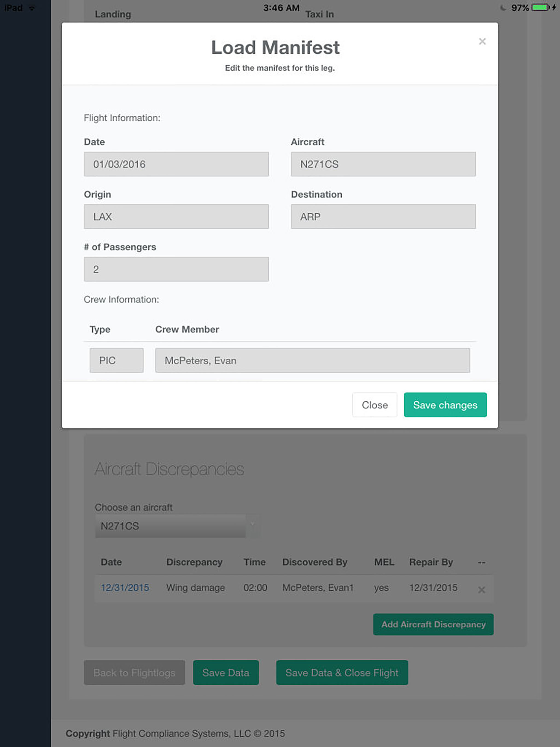The width and height of the screenshot is (560, 747).
Task: Select the number of Passengers field
Action: tap(176, 269)
